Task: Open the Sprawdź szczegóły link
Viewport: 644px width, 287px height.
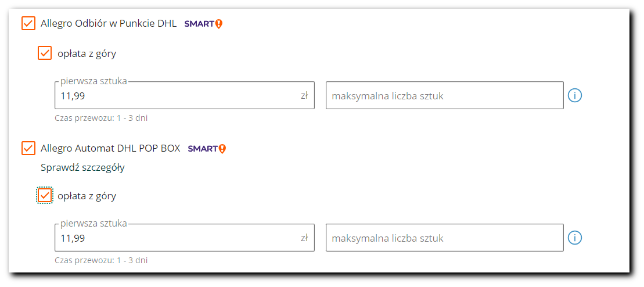Action: (82, 168)
